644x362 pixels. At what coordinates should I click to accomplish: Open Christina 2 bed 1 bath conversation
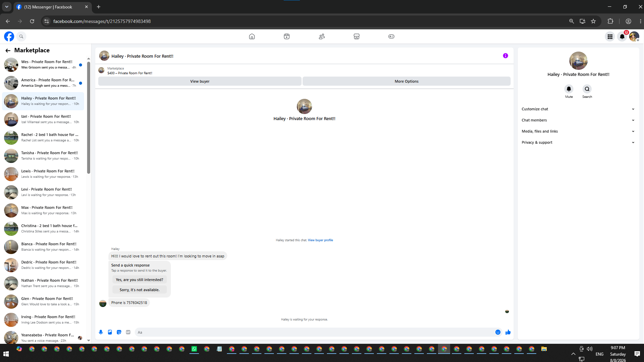click(x=43, y=229)
